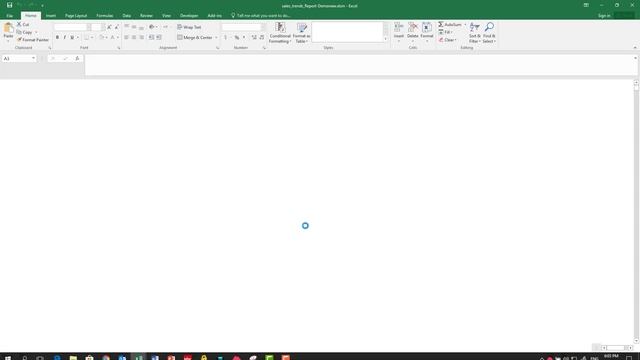Click the AutoSum sigma icon
The height and width of the screenshot is (360, 640).
pos(441,24)
